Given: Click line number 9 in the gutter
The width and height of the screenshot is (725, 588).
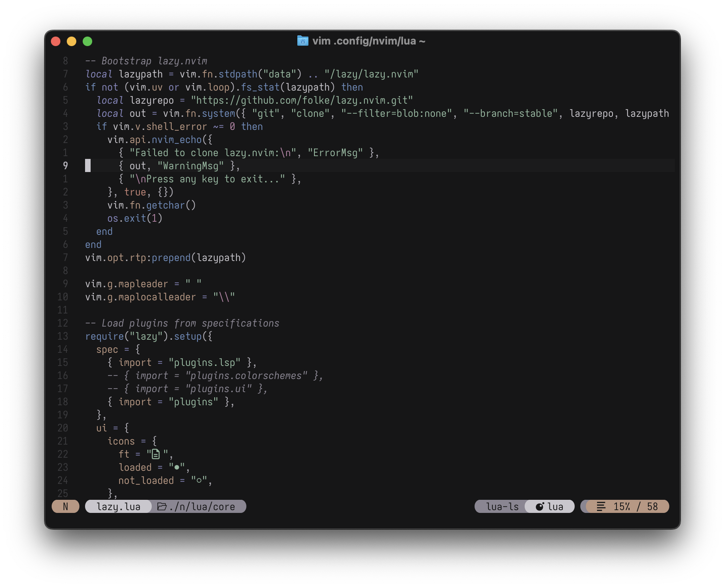Looking at the screenshot, I should (x=64, y=166).
